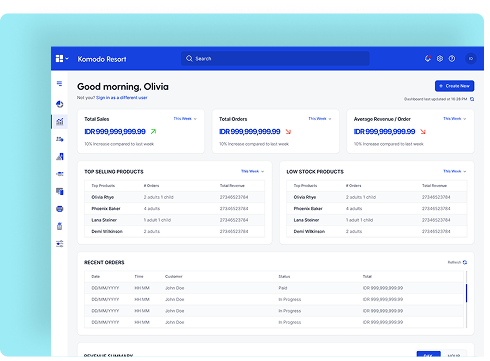
Task: Click Total Revenue header in Top Selling Products
Action: coord(232,186)
